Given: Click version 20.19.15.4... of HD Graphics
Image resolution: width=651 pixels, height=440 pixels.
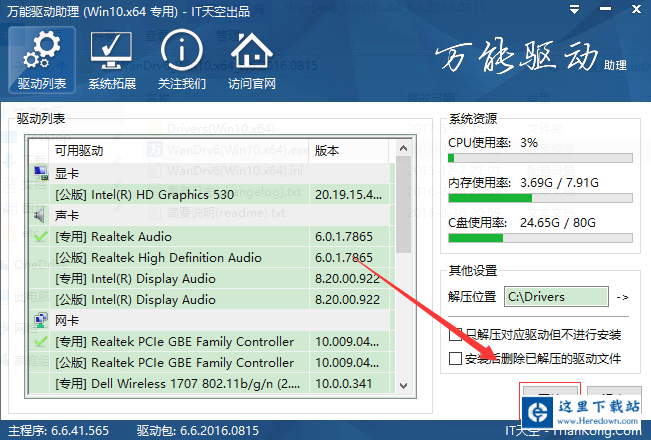Looking at the screenshot, I should (348, 194).
